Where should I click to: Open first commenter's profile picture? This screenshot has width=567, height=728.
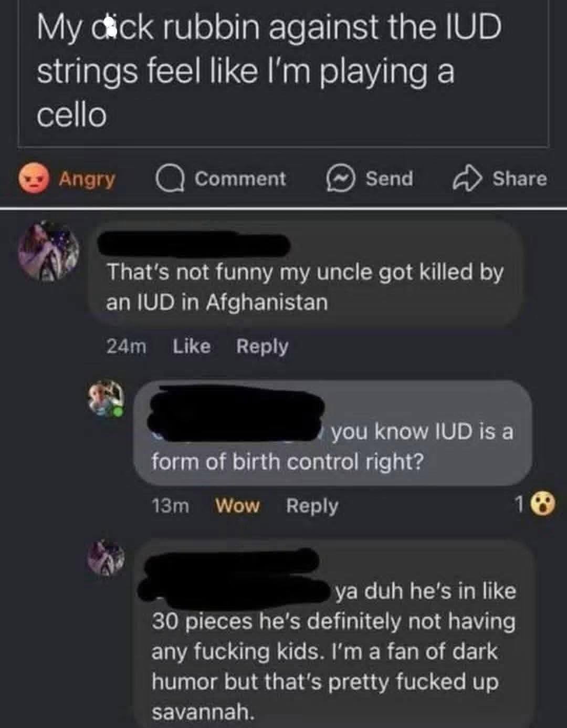[x=49, y=252]
